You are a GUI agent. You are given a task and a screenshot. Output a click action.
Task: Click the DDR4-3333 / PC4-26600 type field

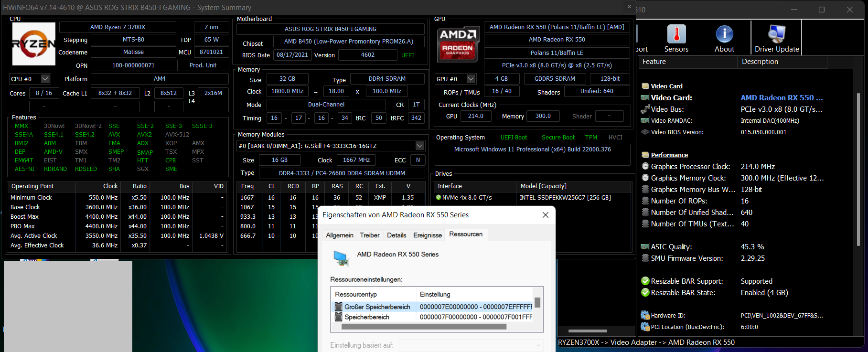(x=342, y=173)
